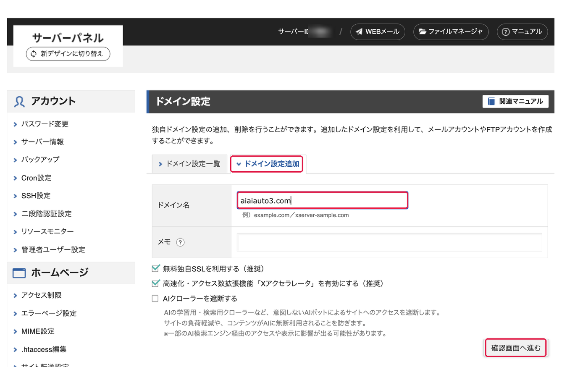
Task: Click the help icon next to メモ
Action: [x=180, y=242]
